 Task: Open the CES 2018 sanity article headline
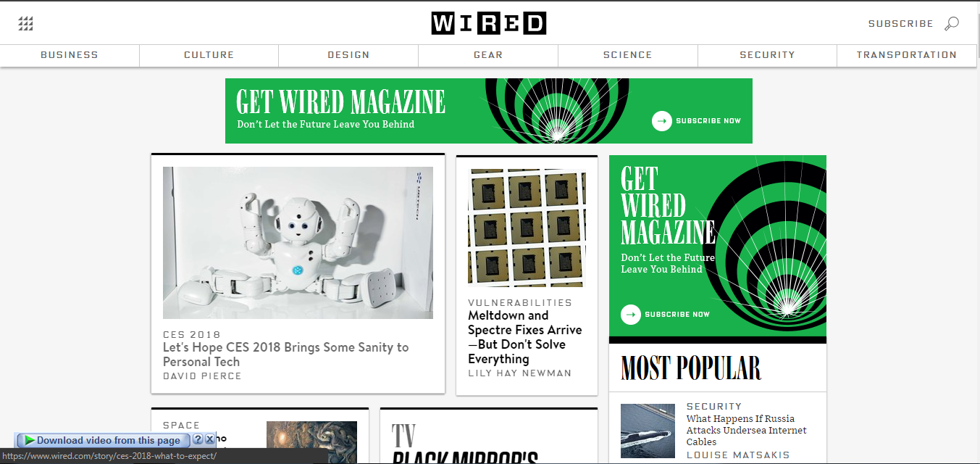click(286, 355)
